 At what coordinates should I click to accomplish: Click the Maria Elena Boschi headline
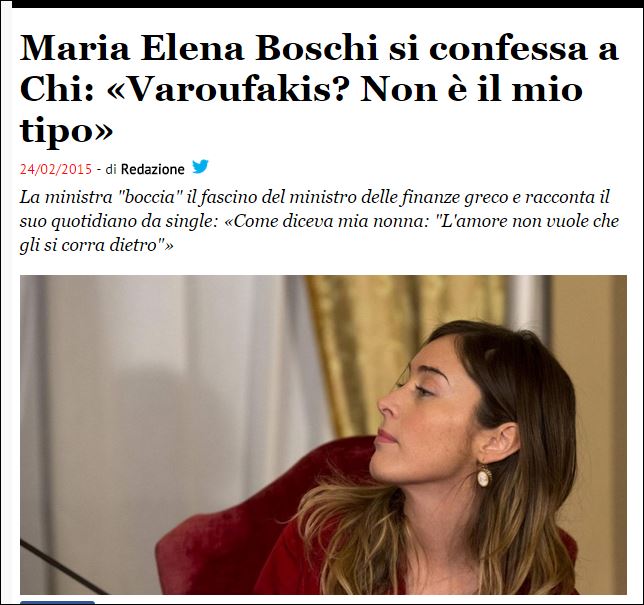pyautogui.click(x=319, y=89)
